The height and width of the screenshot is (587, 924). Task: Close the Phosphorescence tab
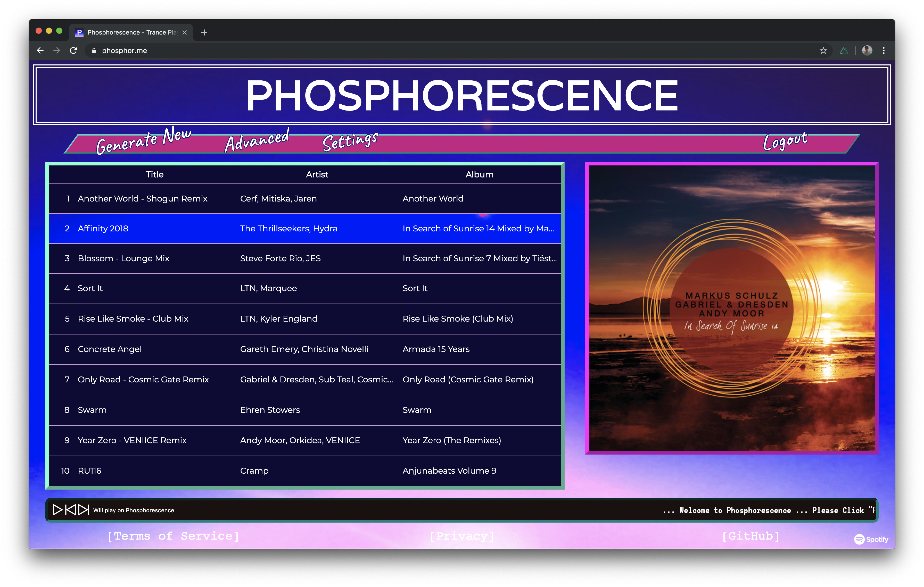[185, 32]
